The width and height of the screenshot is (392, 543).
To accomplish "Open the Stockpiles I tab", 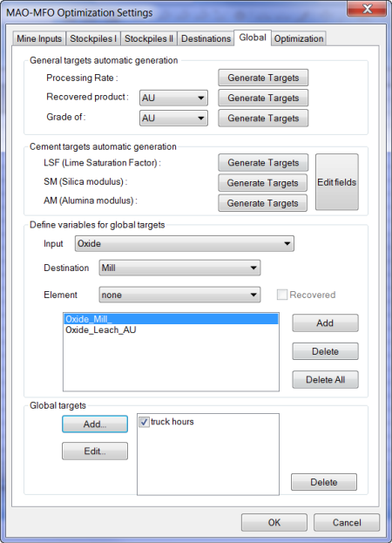I will click(x=93, y=38).
